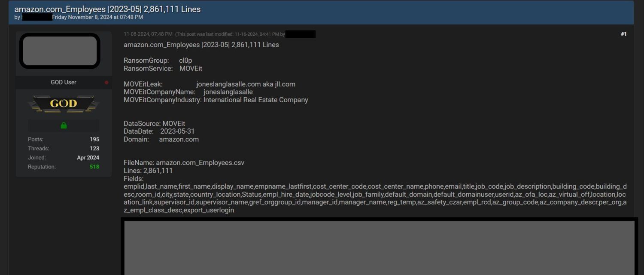
Task: Click the "This post was last modified" note
Action: [230, 34]
